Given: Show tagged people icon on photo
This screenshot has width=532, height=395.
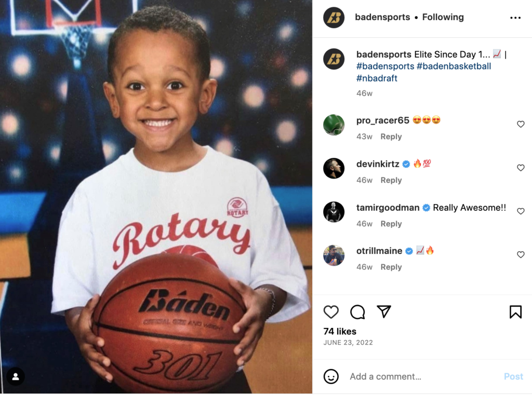Looking at the screenshot, I should [x=16, y=376].
